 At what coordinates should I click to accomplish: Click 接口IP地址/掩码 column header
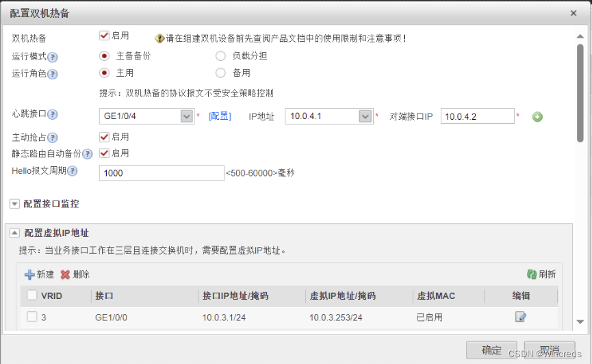[235, 296]
